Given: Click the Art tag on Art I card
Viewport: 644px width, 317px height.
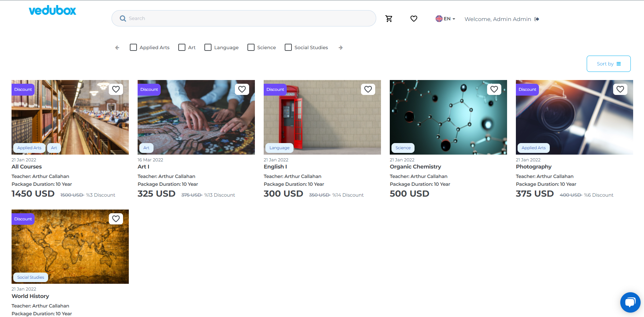Looking at the screenshot, I should coord(146,148).
